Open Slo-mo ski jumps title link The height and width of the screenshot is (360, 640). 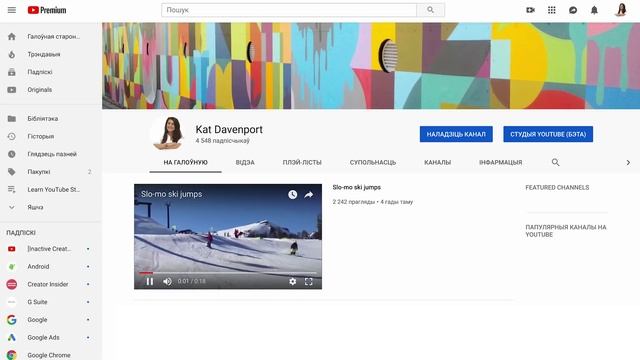(356, 187)
